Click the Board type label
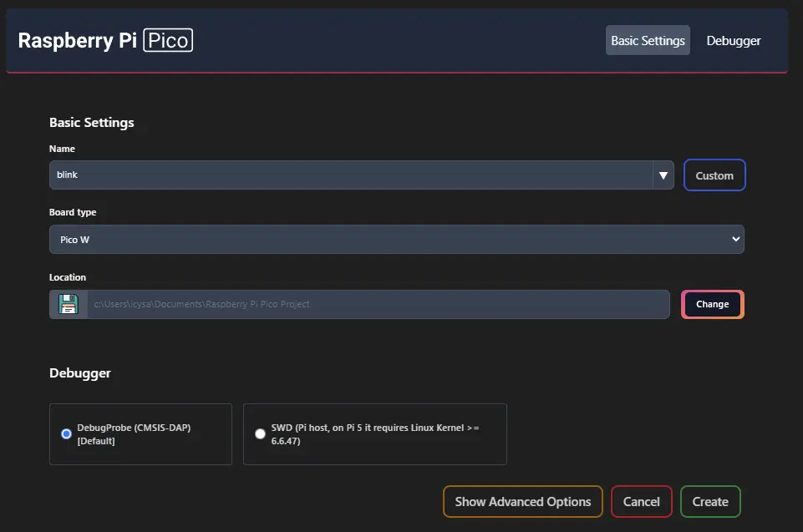 pos(73,212)
